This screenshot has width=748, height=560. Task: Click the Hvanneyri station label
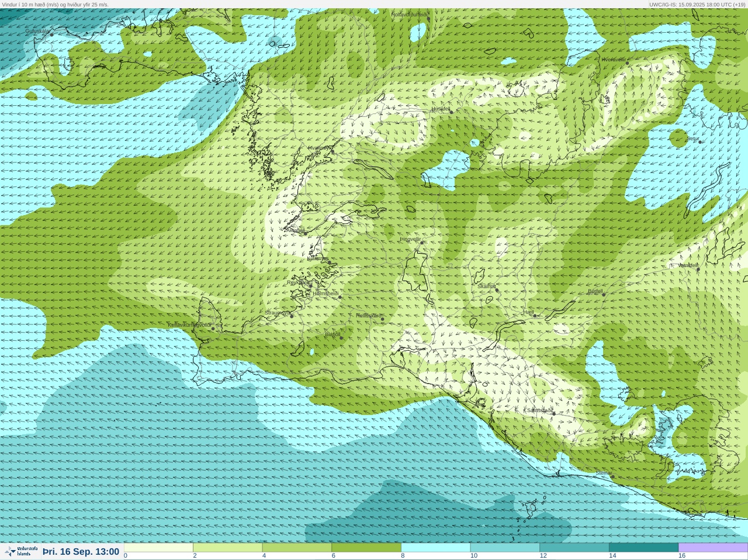(x=320, y=148)
